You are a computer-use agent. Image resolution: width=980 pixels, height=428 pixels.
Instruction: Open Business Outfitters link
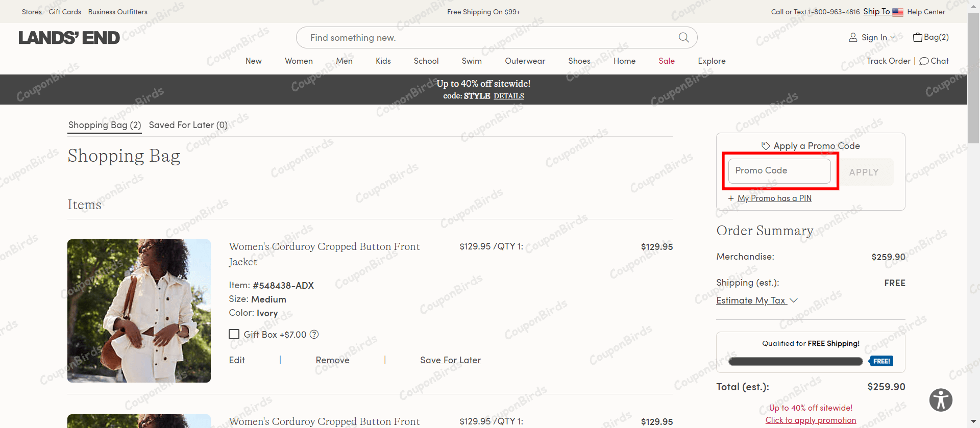(x=117, y=12)
